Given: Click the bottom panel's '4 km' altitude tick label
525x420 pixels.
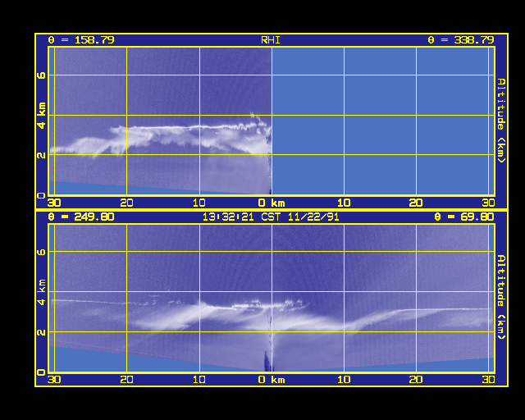Looking at the screenshot, I should pyautogui.click(x=41, y=292).
